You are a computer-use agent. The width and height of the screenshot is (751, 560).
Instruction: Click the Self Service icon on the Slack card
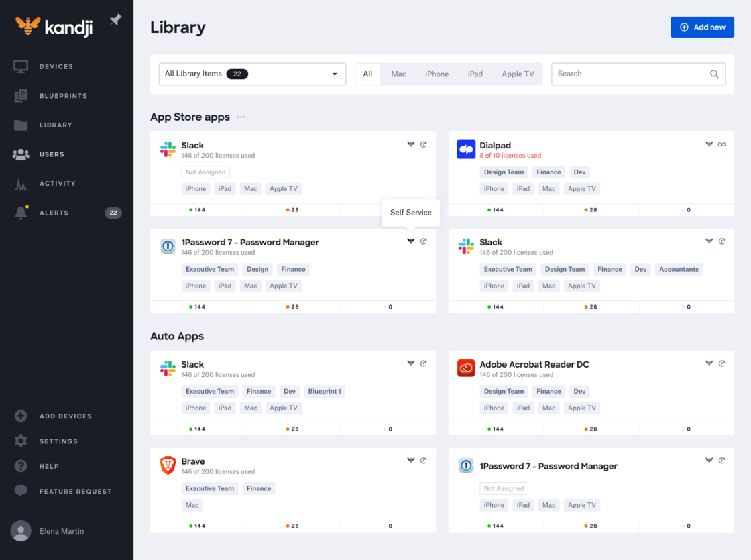point(411,144)
